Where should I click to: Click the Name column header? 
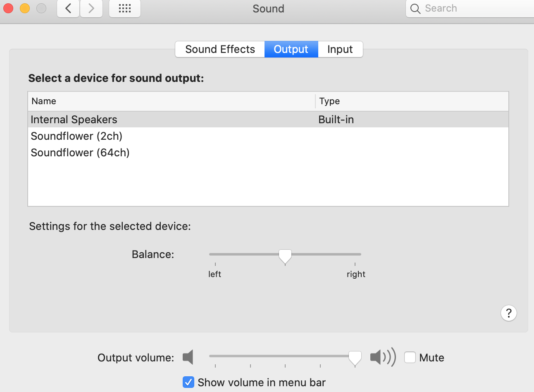pyautogui.click(x=44, y=101)
